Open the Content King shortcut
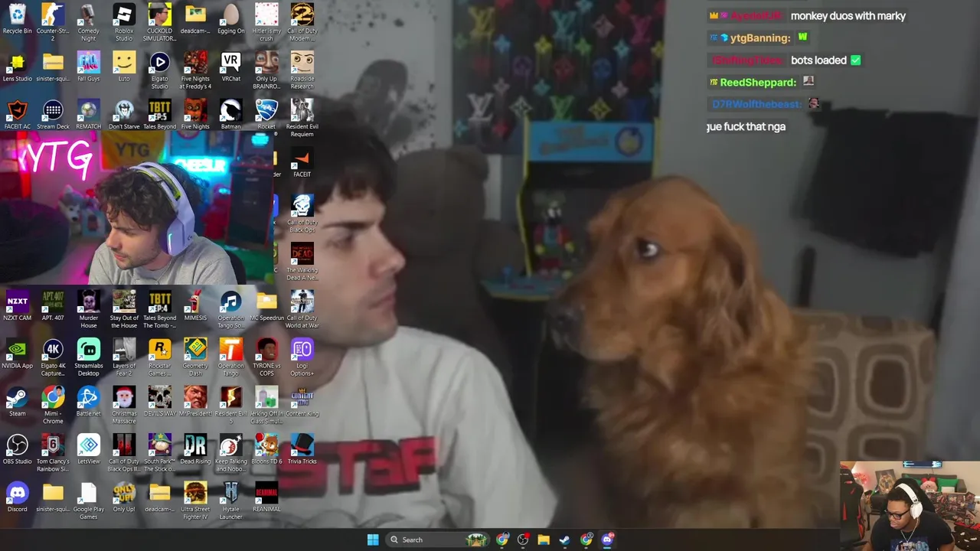This screenshot has height=551, width=980. pyautogui.click(x=302, y=402)
